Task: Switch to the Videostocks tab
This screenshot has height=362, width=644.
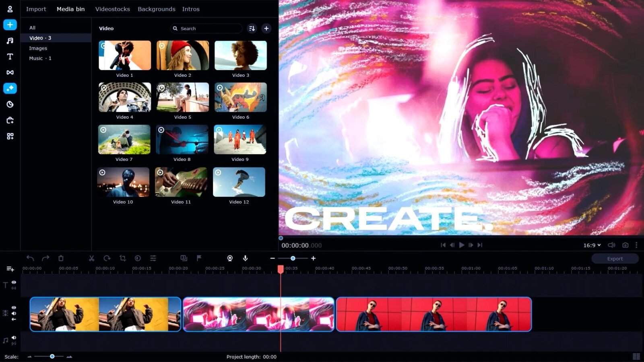Action: click(x=112, y=9)
